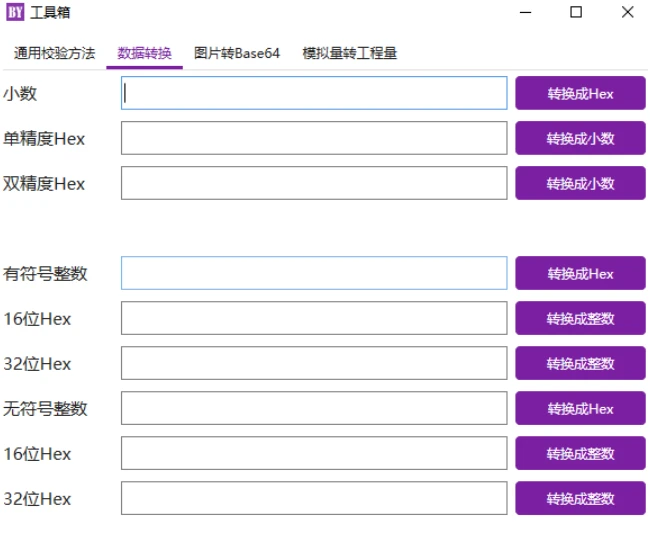Click 转换成整数 for bottom 32位Hex
This screenshot has height=538, width=650.
[x=580, y=498]
